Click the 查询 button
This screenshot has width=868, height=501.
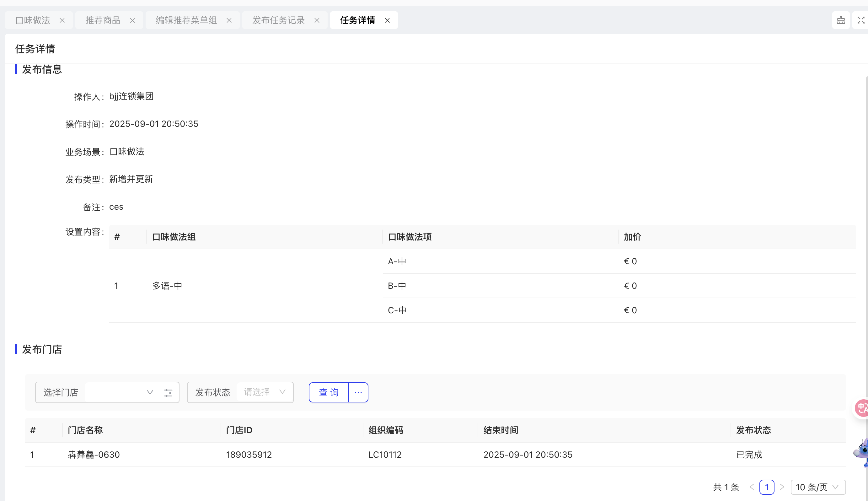point(329,392)
